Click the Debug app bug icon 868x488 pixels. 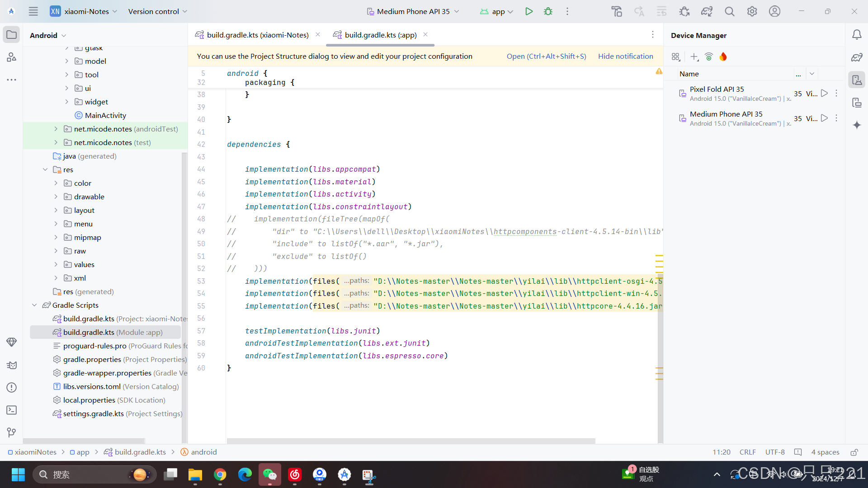(x=548, y=11)
